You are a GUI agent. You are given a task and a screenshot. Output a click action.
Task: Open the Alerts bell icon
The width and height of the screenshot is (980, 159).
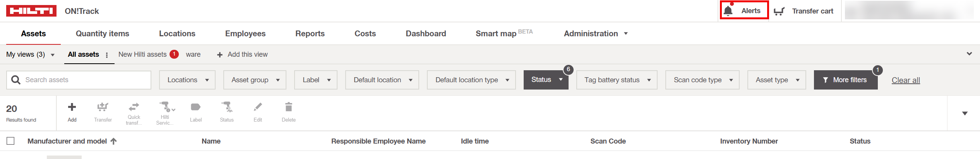(728, 11)
